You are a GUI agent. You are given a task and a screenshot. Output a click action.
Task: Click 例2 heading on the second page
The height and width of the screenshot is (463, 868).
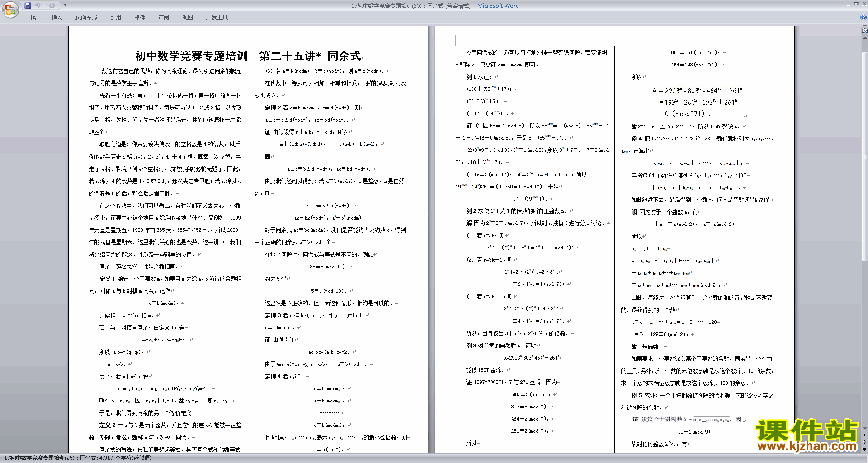pyautogui.click(x=471, y=211)
